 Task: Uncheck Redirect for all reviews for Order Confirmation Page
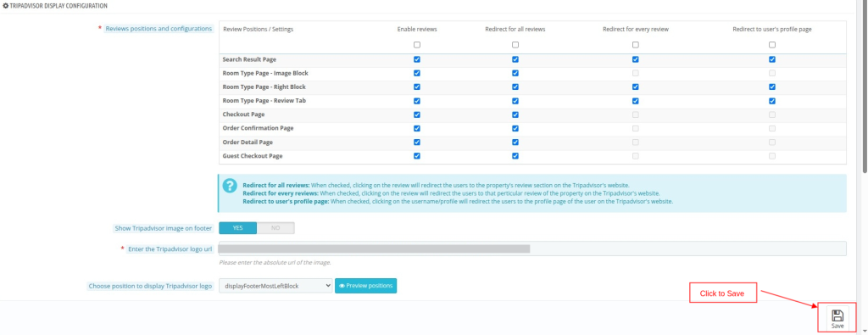point(515,128)
